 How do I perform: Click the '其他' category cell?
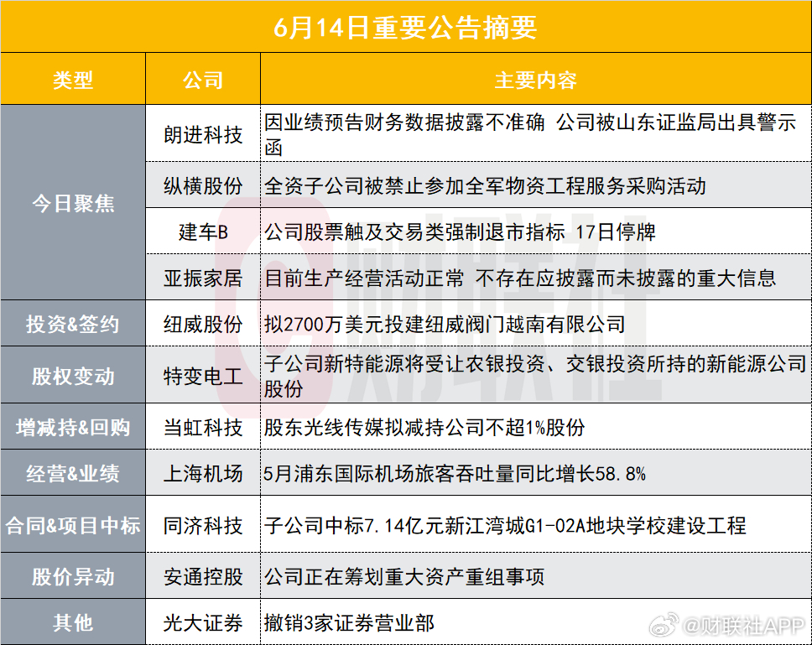click(x=73, y=622)
